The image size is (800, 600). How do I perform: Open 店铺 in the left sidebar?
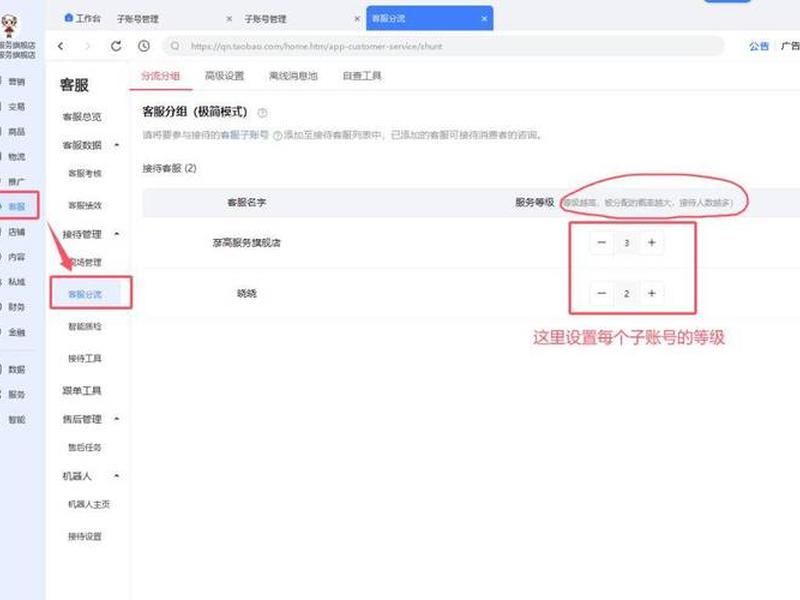16,232
